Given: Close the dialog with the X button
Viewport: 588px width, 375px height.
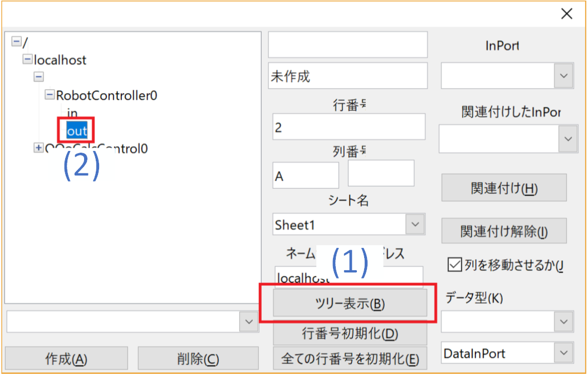Looking at the screenshot, I should point(566,14).
